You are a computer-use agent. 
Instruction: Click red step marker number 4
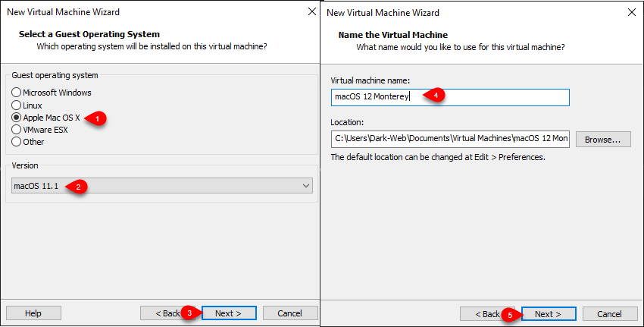[435, 96]
